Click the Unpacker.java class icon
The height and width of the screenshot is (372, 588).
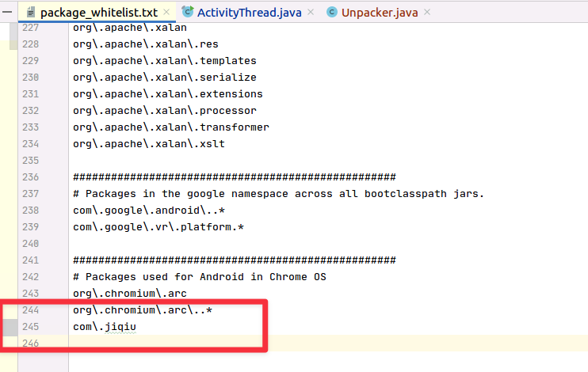331,12
